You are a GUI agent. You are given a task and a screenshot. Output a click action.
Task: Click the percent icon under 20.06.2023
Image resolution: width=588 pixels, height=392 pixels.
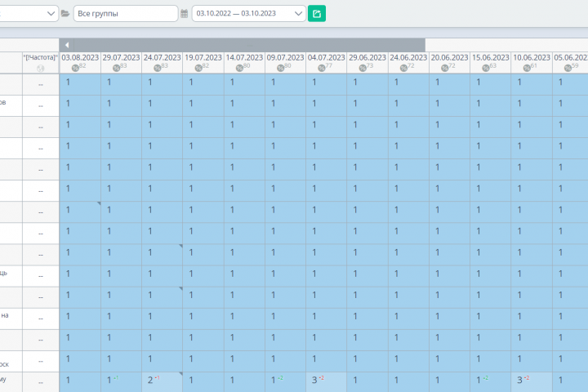point(445,68)
